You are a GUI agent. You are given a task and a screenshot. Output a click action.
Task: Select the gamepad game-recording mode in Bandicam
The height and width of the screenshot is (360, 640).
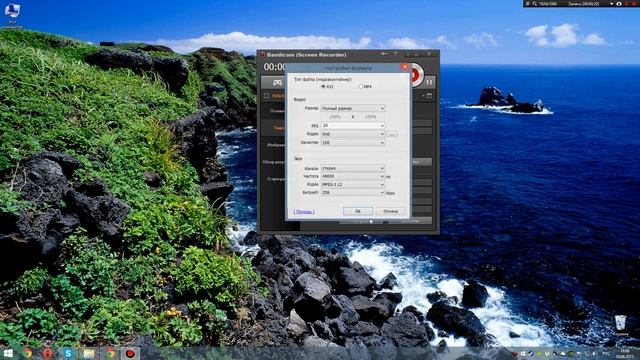277,83
